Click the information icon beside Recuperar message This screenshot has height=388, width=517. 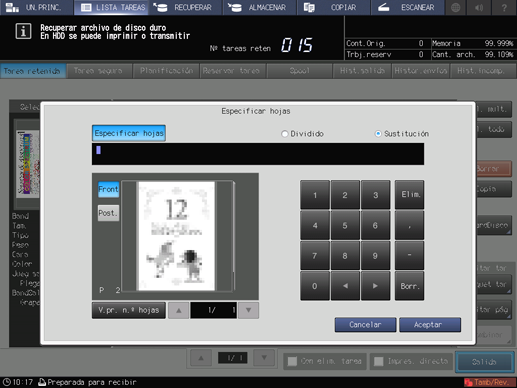pyautogui.click(x=23, y=31)
